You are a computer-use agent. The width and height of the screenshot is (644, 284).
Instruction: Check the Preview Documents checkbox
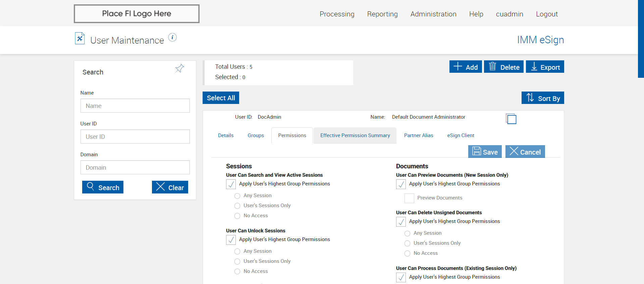pos(409,198)
